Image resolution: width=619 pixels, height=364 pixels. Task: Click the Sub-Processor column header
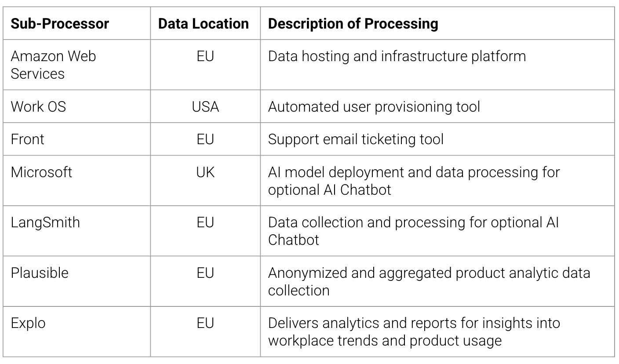pos(60,24)
